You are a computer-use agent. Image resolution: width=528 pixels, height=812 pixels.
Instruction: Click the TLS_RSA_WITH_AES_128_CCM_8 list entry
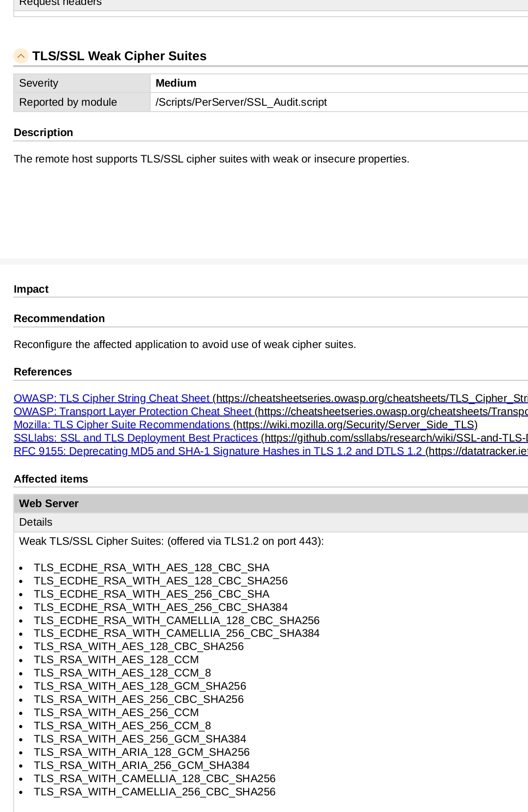pyautogui.click(x=122, y=673)
